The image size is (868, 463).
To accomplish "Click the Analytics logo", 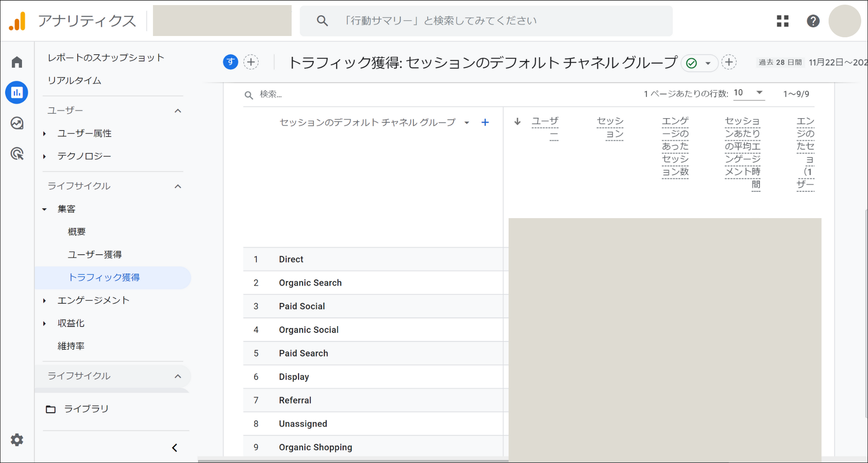I will coord(17,21).
